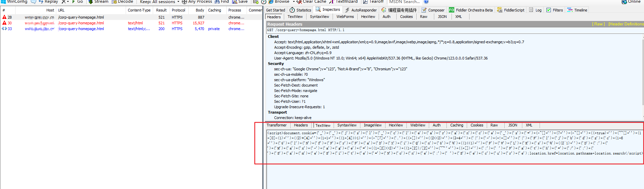644x189 pixels.
Task: Select request SyntaxView inspector tab
Action: coord(319,17)
